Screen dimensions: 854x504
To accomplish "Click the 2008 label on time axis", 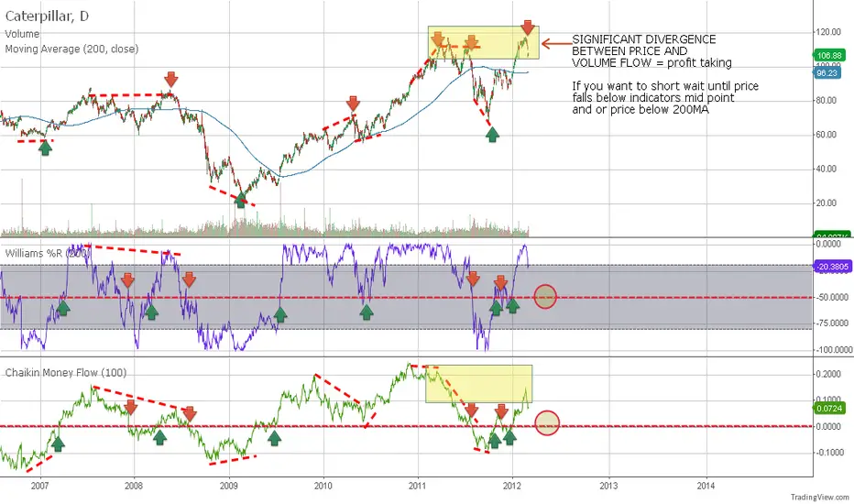I will point(134,486).
